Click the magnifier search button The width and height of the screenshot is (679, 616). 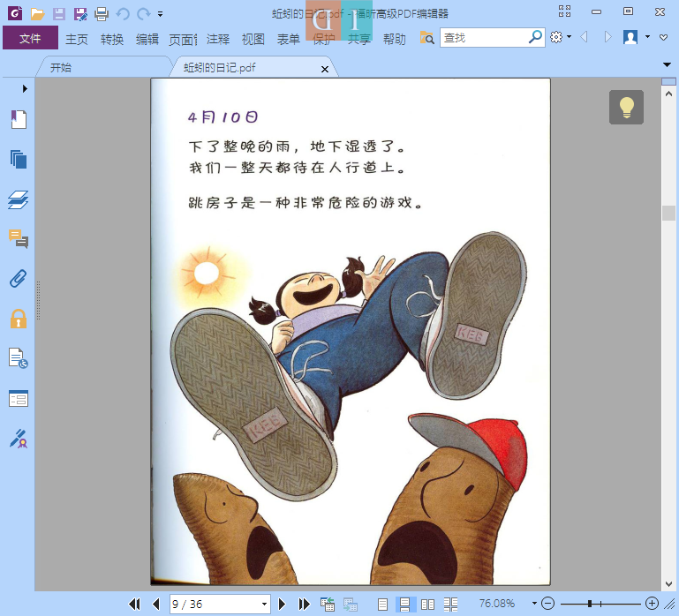(x=536, y=37)
